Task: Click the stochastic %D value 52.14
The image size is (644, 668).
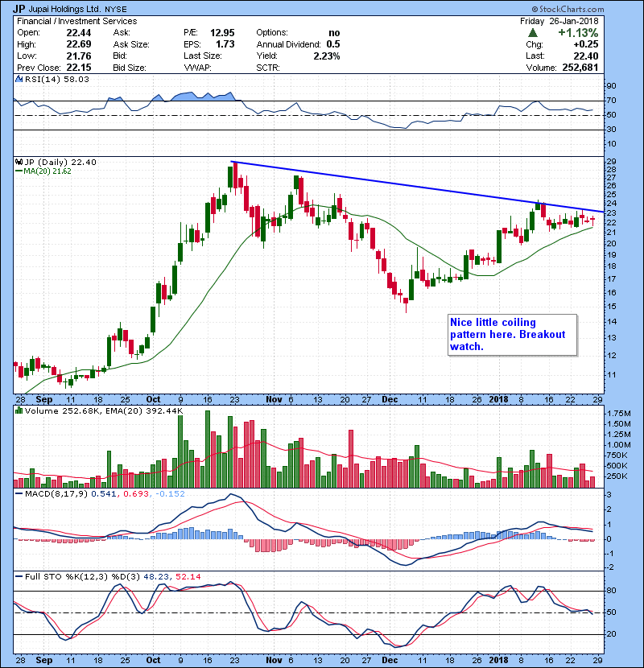Action: click(x=188, y=577)
